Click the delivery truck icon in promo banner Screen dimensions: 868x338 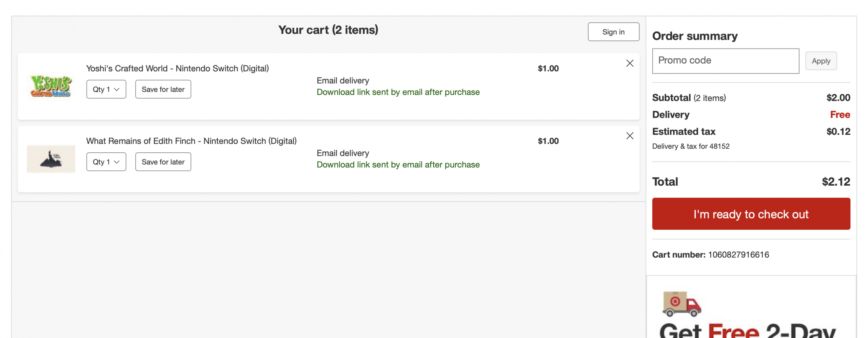click(681, 304)
